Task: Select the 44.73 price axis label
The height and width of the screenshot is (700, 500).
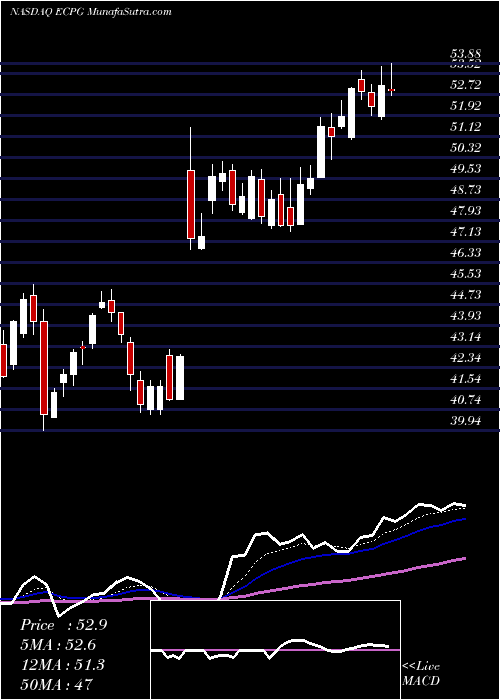Action: pyautogui.click(x=466, y=294)
